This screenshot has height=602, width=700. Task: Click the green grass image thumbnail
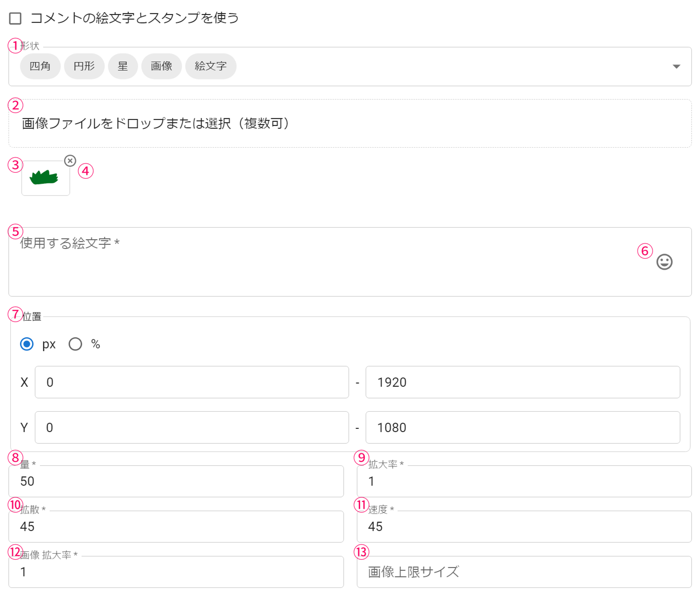[x=45, y=178]
